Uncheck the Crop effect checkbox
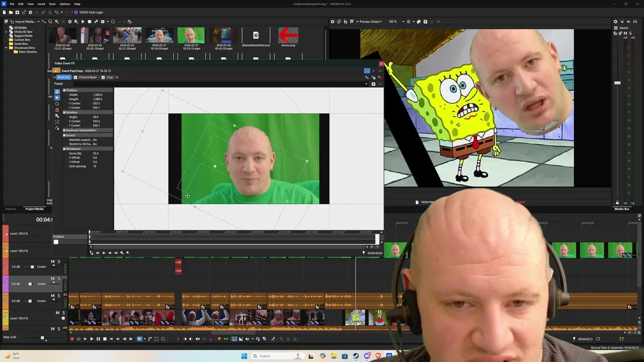 point(103,77)
